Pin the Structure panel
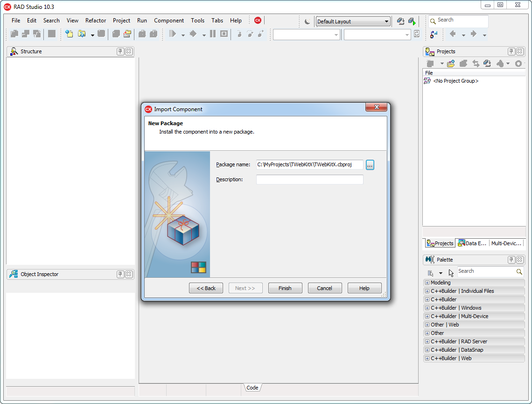532x404 pixels. click(x=120, y=51)
